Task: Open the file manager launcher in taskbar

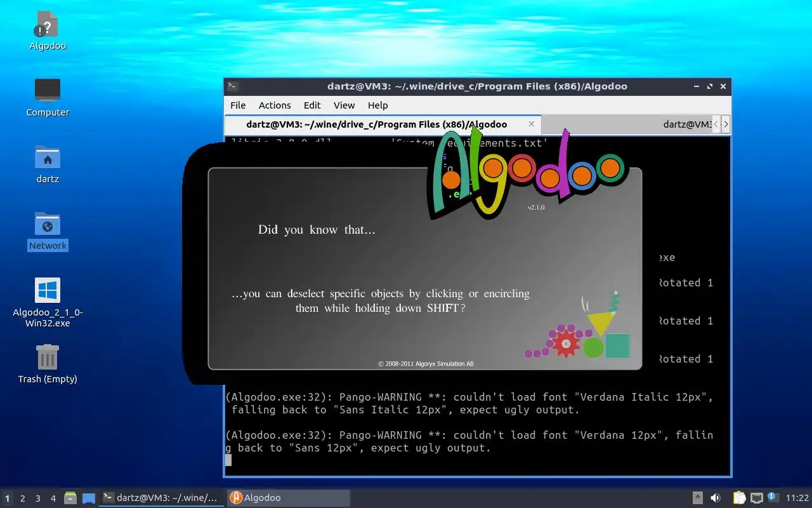Action: pos(70,498)
